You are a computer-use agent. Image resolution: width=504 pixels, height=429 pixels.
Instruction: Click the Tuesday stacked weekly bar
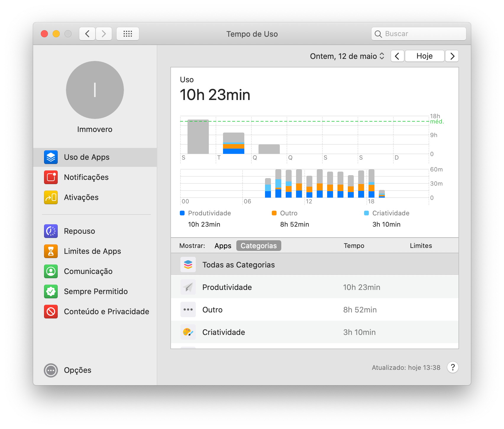pyautogui.click(x=234, y=143)
